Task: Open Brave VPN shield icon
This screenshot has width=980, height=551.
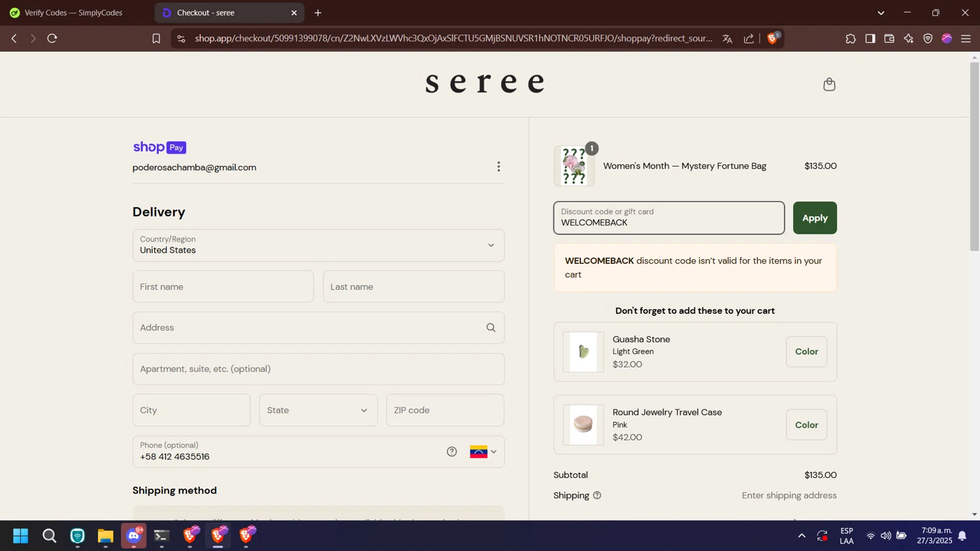Action: [x=928, y=39]
